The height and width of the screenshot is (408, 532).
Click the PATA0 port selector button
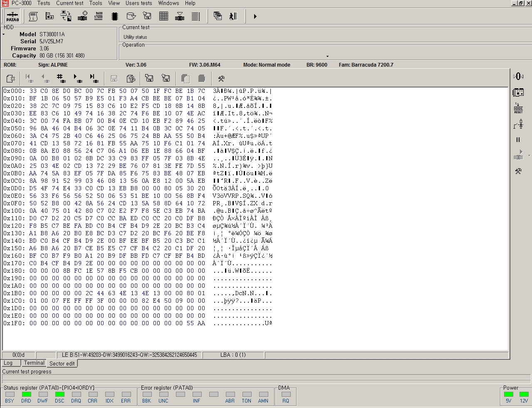pyautogui.click(x=12, y=17)
